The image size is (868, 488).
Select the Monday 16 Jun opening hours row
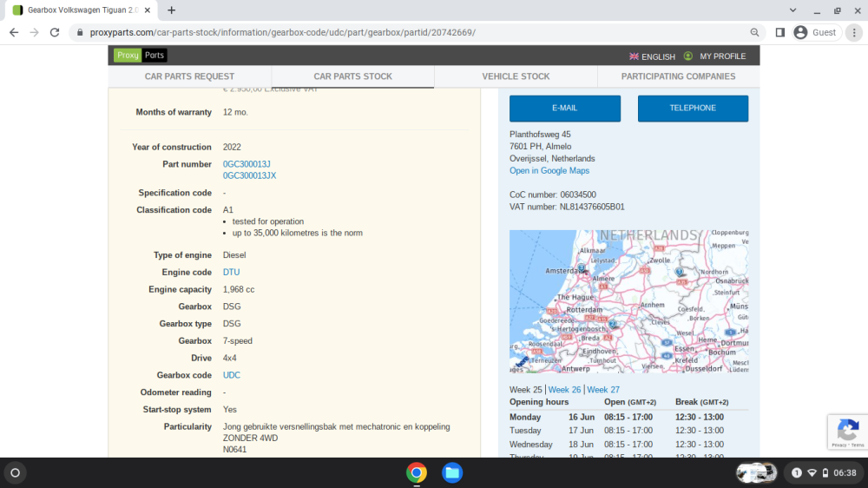[628, 417]
